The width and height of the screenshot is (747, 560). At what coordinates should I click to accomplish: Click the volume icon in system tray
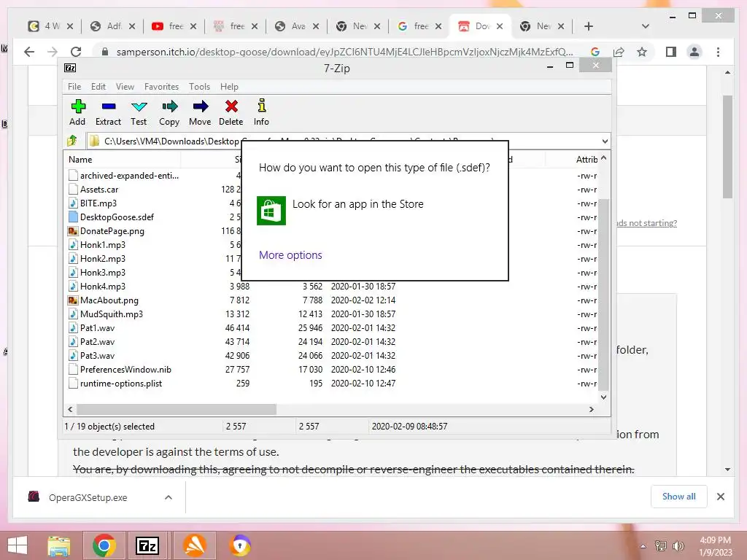coord(678,546)
